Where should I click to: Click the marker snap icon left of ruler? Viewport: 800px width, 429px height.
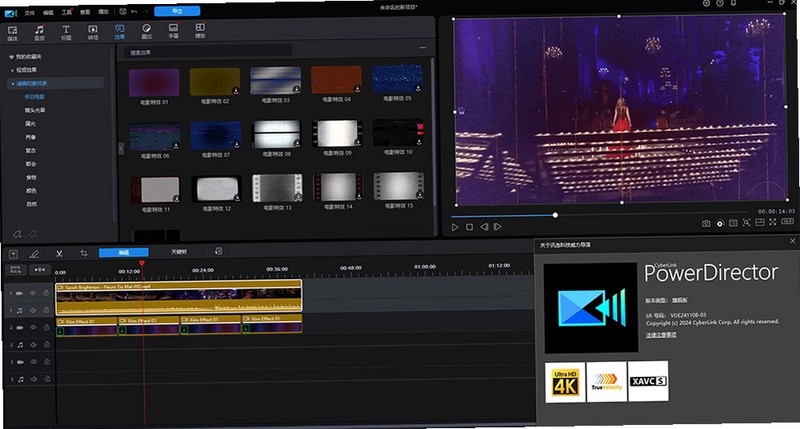[39, 269]
